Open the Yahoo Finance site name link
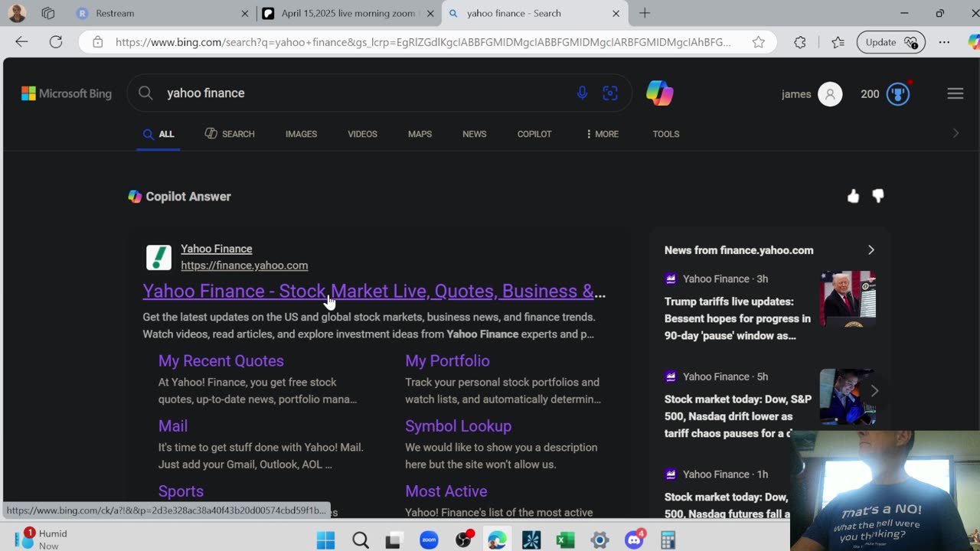 [x=216, y=249]
